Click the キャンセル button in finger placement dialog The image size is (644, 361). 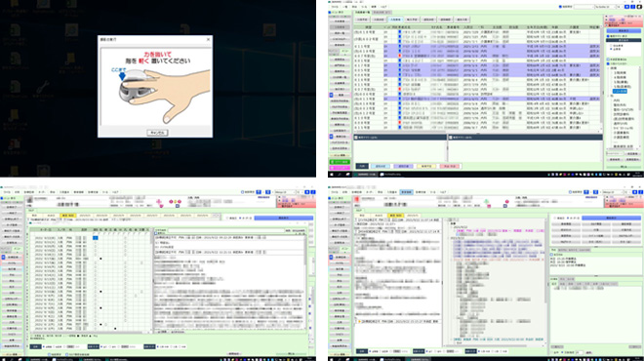(x=157, y=133)
